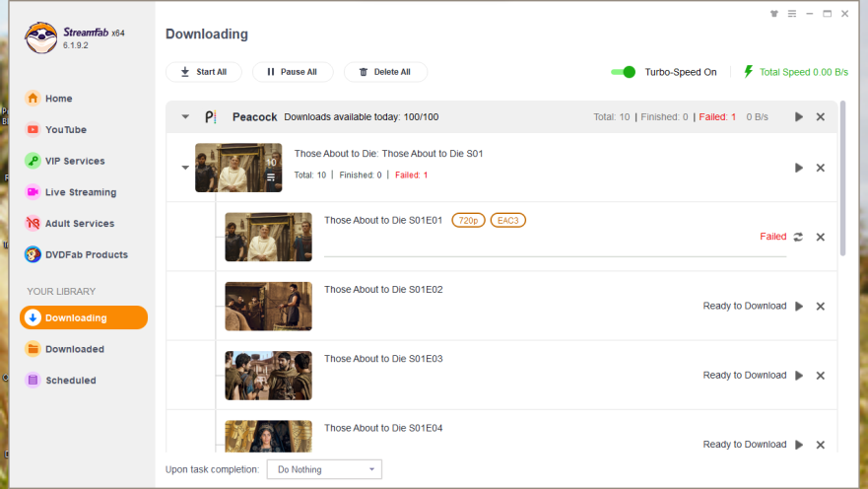
Task: Open Adult Services section
Action: 70,223
